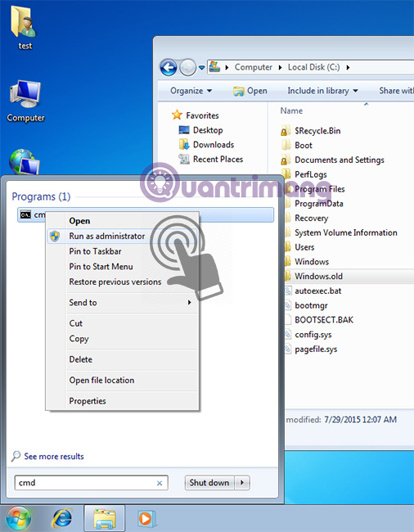The image size is (414, 532).
Task: Expand the arrow after Local Disk (C:)
Action: 348,67
